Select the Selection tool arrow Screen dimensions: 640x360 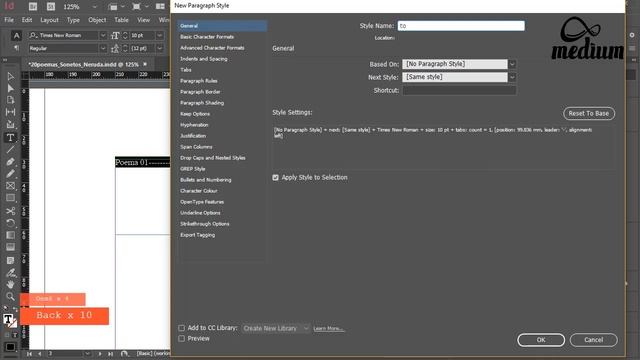[x=11, y=76]
